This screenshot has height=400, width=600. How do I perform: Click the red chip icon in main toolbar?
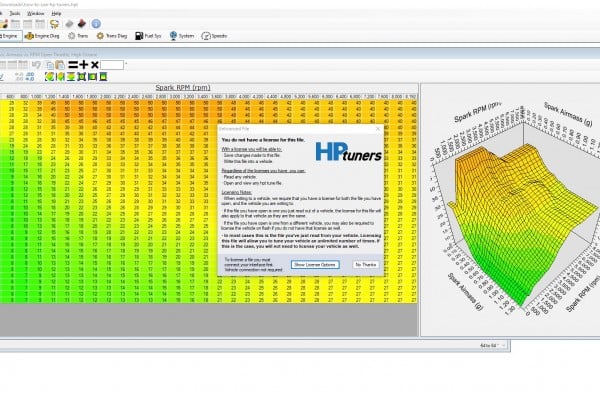(x=82, y=24)
